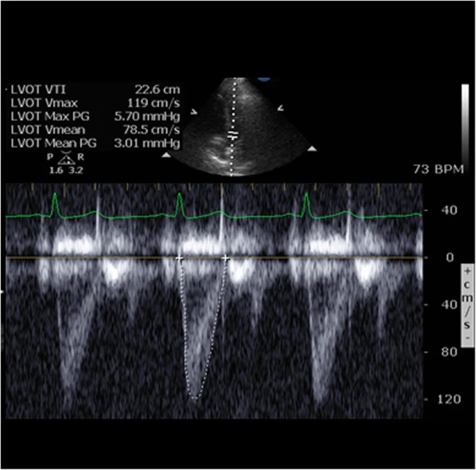Click the middle green ECG R-wave peak
The image size is (476, 470).
point(179,194)
